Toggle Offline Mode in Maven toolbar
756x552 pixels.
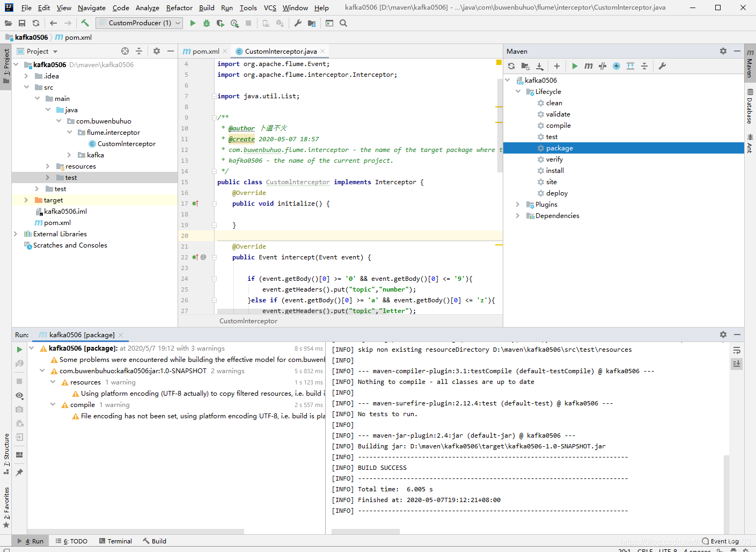coord(603,66)
